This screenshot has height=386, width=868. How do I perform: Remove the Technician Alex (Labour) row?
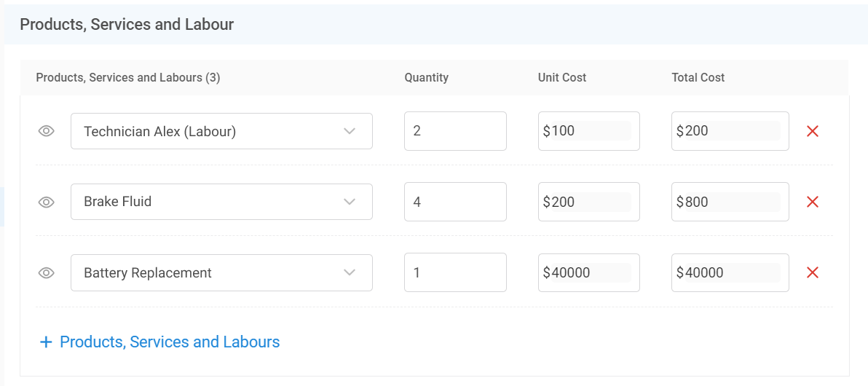tap(813, 131)
